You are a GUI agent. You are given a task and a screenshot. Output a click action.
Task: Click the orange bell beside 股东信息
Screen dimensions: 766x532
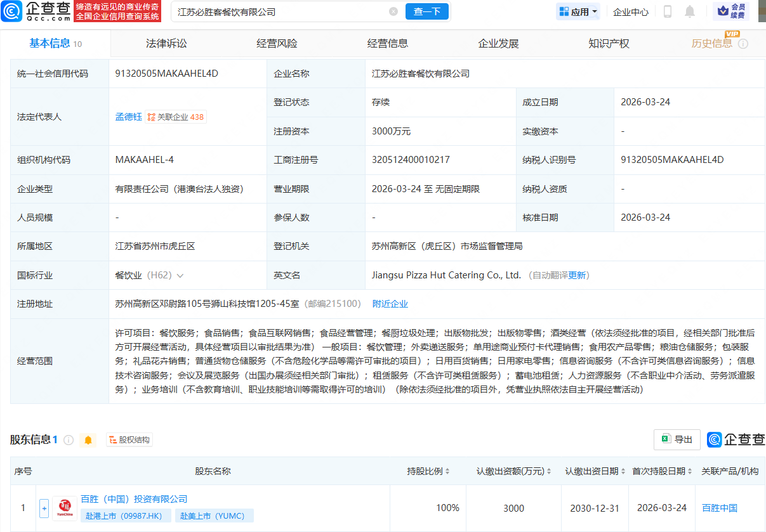(88, 440)
